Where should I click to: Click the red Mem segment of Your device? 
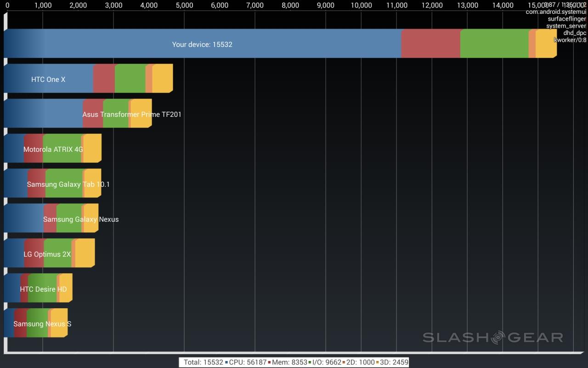tap(430, 44)
